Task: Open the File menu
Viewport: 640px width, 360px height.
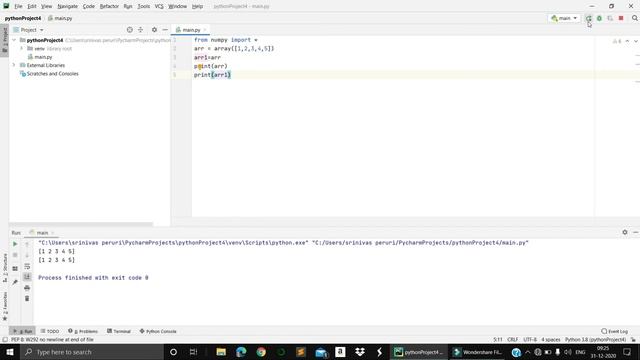Action: 18,6
